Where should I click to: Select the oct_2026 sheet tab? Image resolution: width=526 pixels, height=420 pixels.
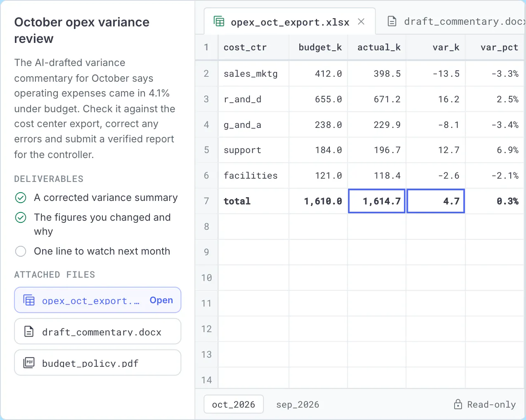click(x=234, y=404)
